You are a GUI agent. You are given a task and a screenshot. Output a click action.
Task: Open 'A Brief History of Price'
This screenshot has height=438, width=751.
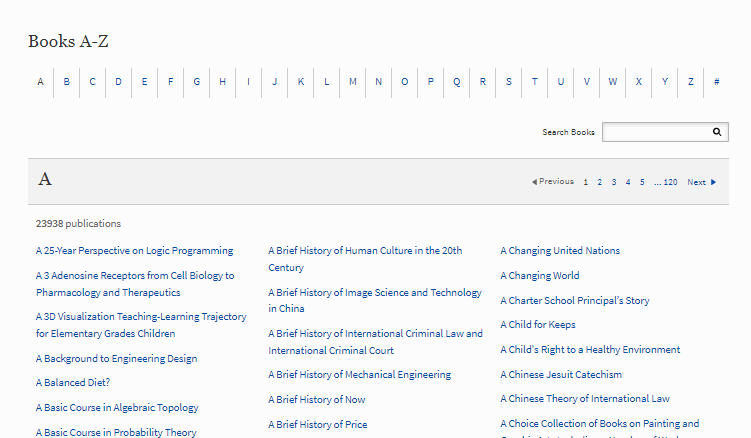coord(318,425)
